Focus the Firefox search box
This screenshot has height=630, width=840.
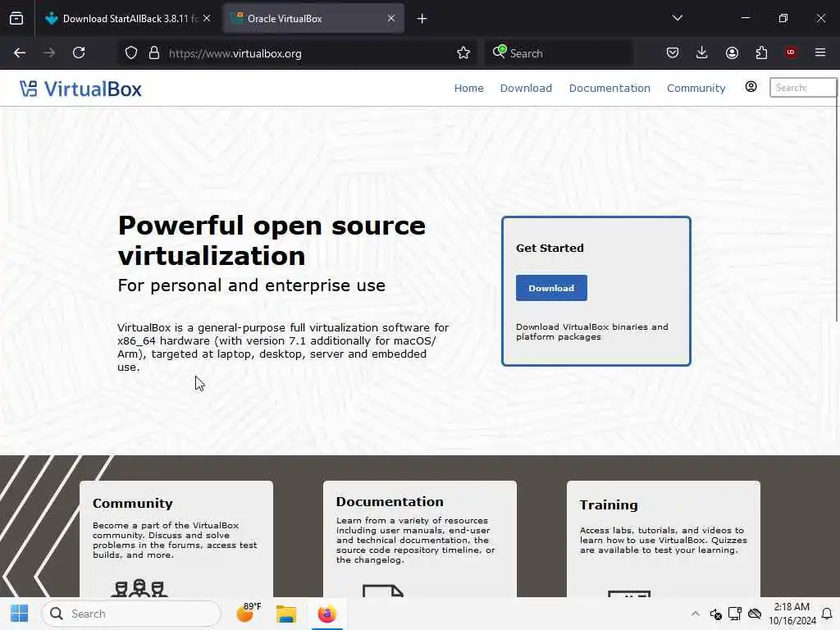point(559,53)
